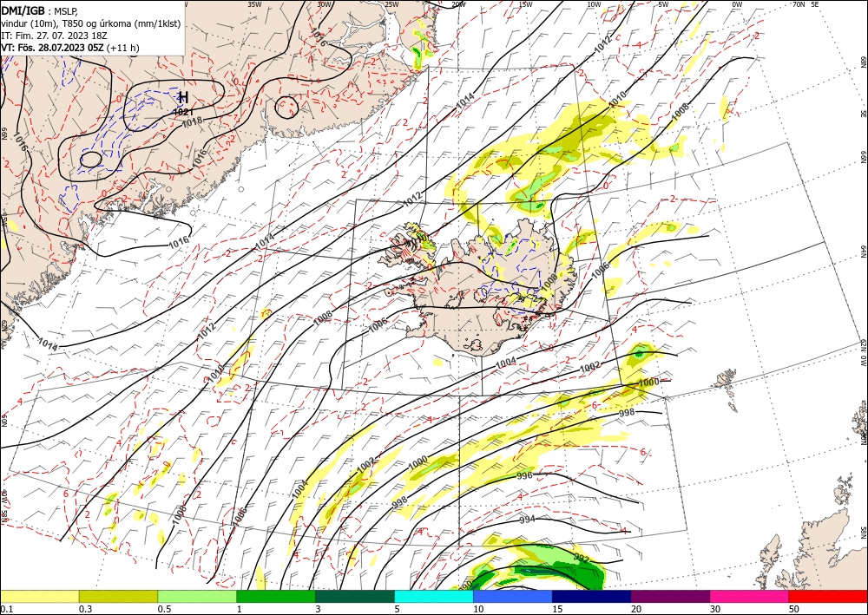Click the '25W' longitude label
868x615 pixels.
coord(391,3)
